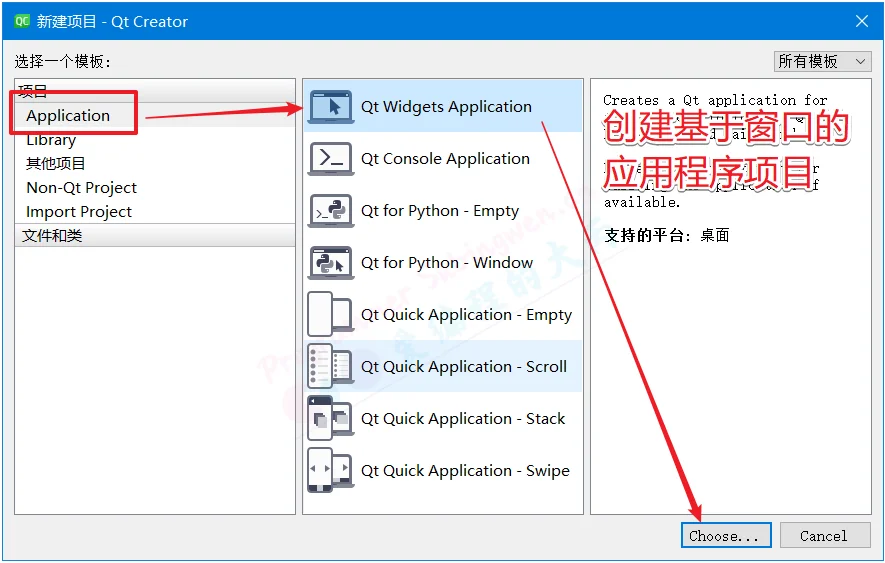Select the Qt Widgets Application label
The height and width of the screenshot is (563, 885).
point(446,107)
